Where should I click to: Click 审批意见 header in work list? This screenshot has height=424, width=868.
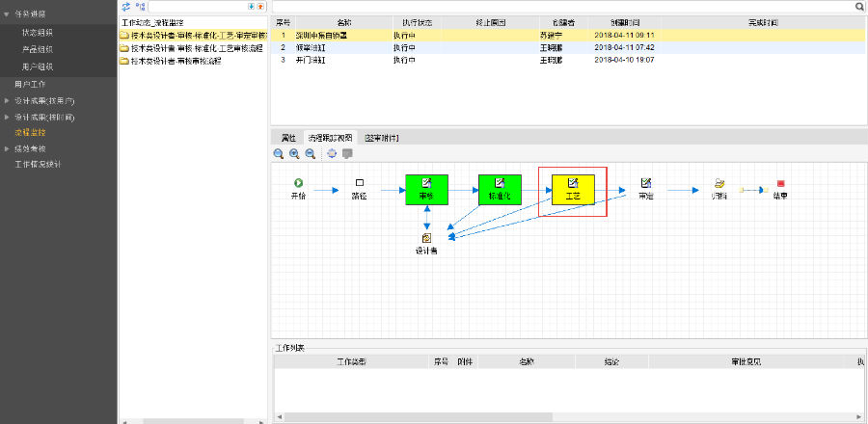point(746,362)
